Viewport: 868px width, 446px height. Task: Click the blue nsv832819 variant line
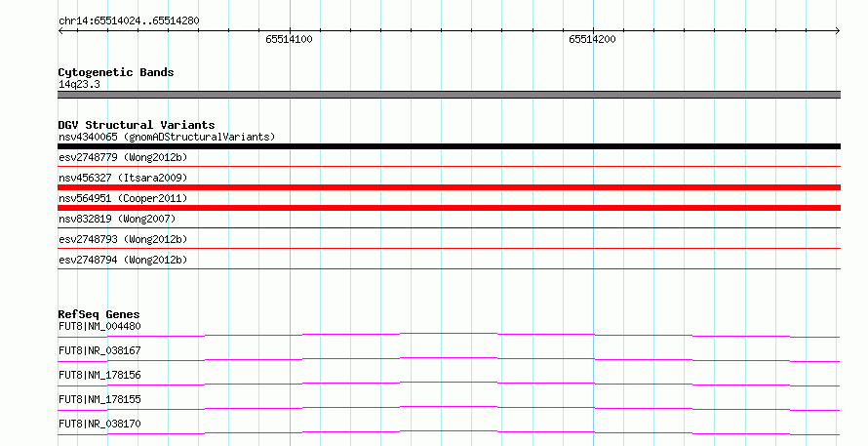(x=449, y=227)
